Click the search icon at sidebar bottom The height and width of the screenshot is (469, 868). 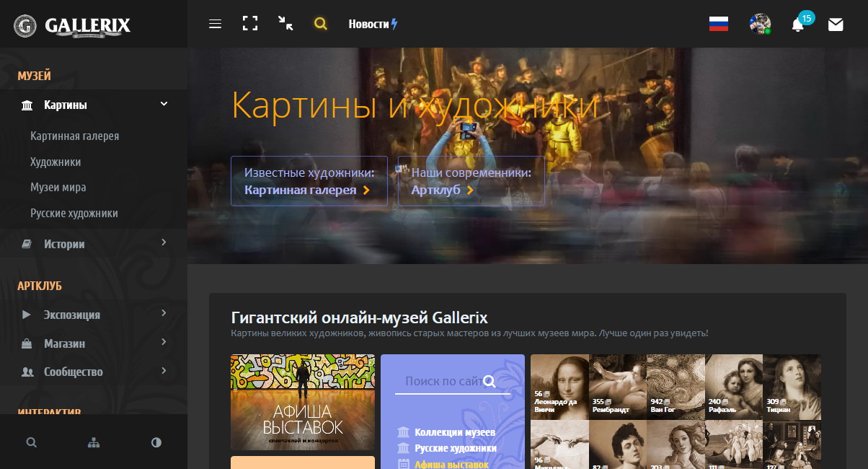(31, 442)
